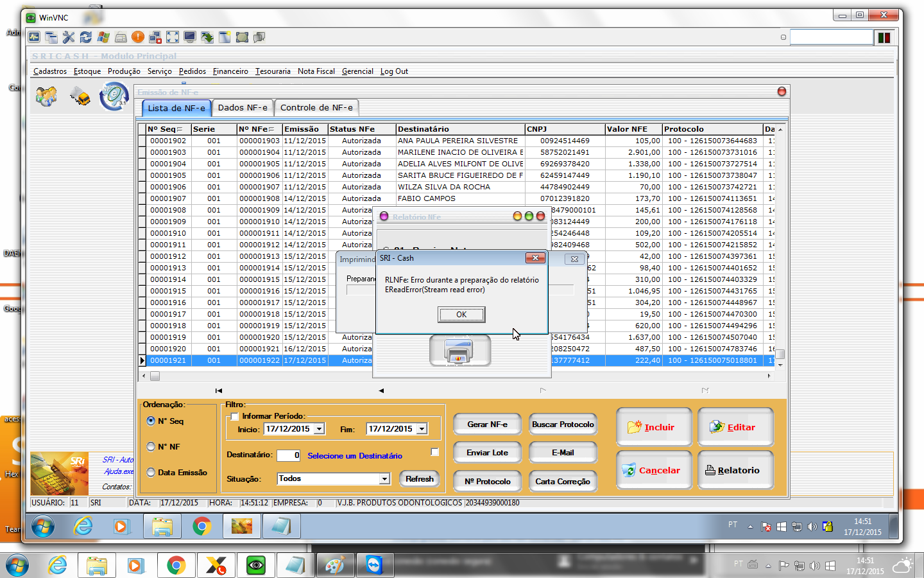Open the customers people icon in the module toolbar

point(47,96)
